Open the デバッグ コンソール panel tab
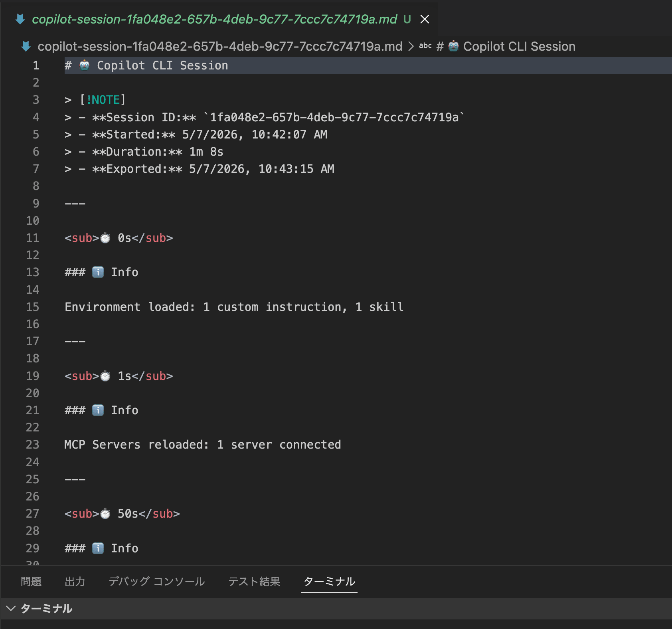Screen dimensions: 672x629 tap(157, 582)
